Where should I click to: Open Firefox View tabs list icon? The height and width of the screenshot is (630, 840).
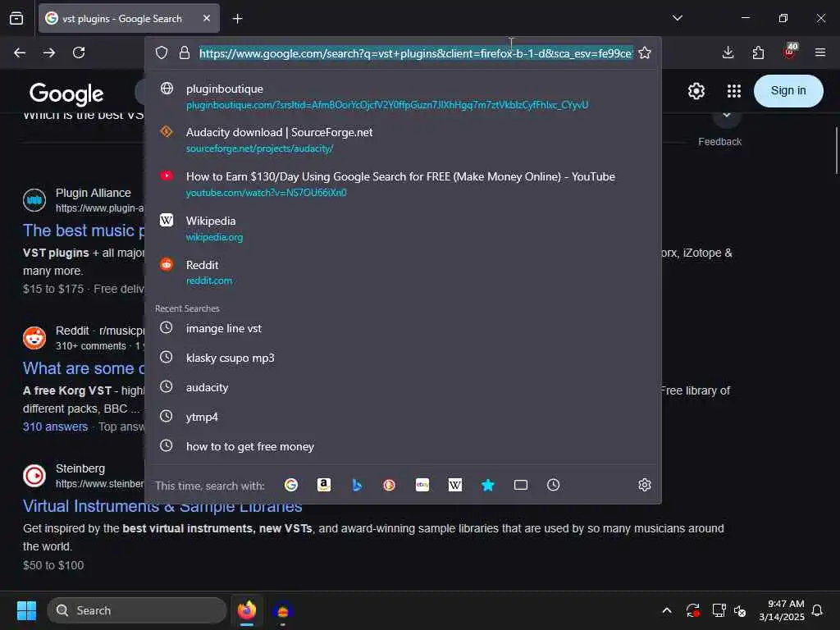(x=16, y=18)
